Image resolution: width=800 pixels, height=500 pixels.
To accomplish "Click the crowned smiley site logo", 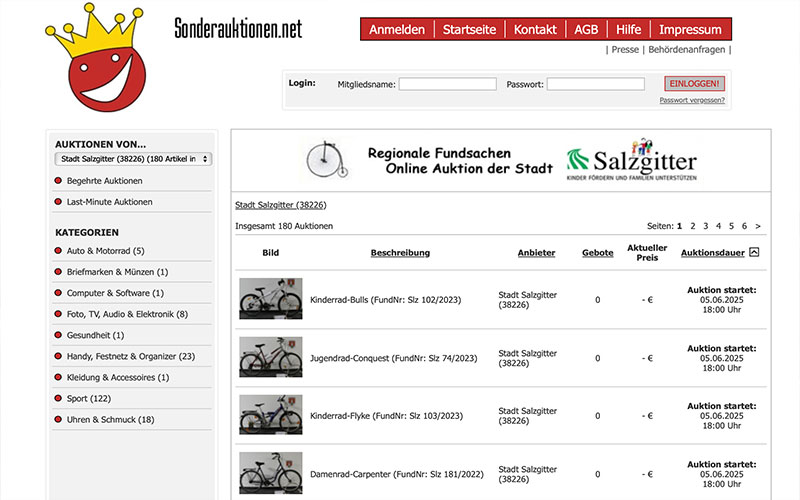I will [95, 57].
